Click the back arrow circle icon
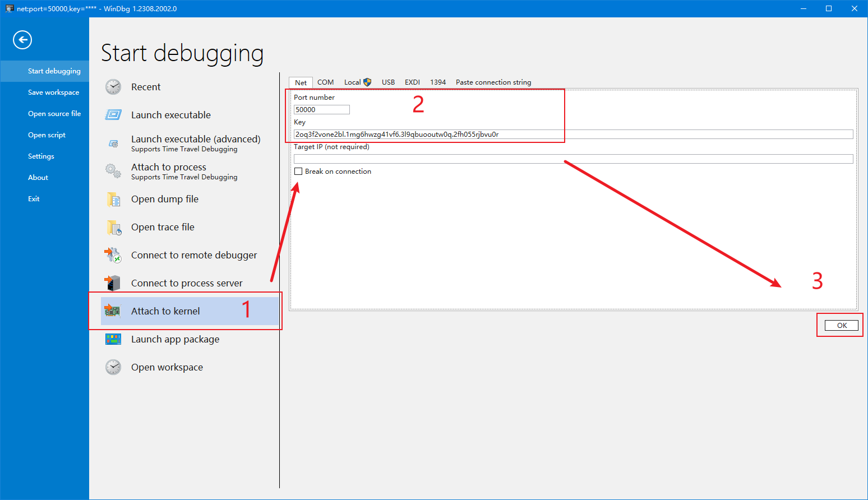This screenshot has height=500, width=868. coord(22,40)
